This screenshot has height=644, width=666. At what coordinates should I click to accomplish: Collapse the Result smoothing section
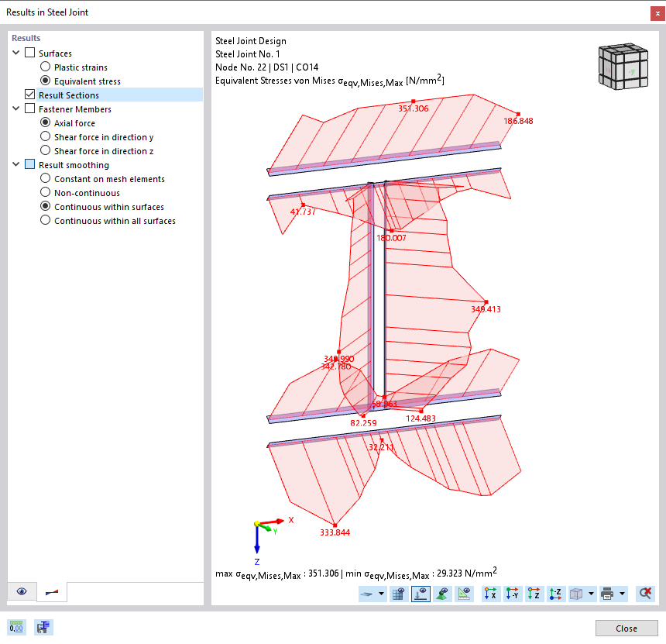(x=16, y=164)
